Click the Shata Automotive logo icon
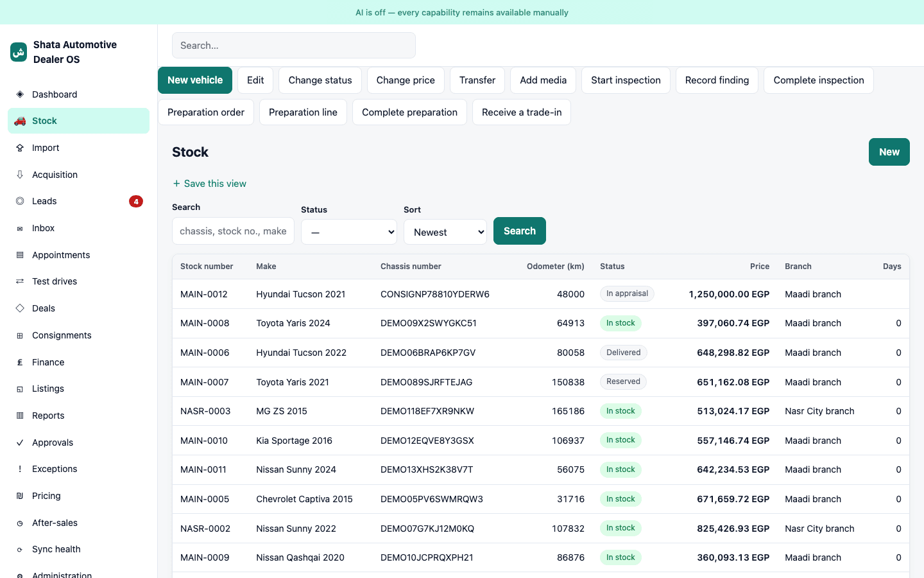This screenshot has height=578, width=924. tap(19, 52)
